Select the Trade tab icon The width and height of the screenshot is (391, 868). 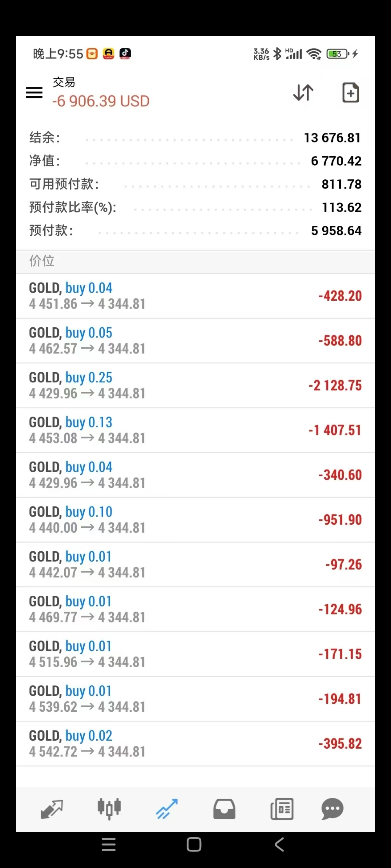pyautogui.click(x=167, y=809)
